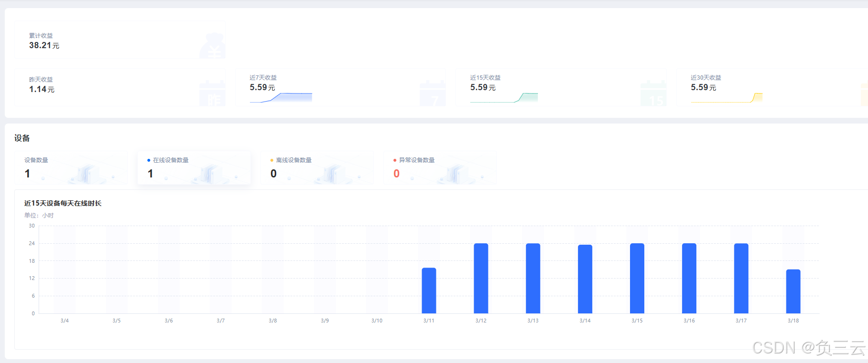
Task: Click the 3/10 x-axis label
Action: click(377, 321)
